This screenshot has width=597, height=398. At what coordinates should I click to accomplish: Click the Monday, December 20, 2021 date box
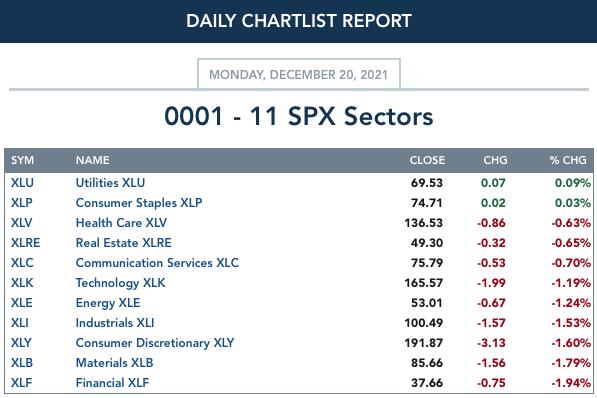pos(298,74)
